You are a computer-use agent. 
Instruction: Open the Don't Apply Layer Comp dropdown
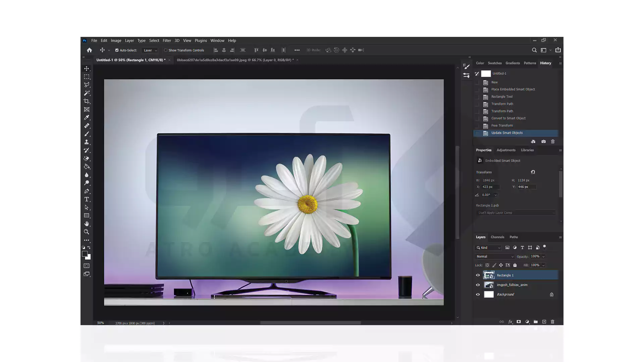(x=516, y=213)
